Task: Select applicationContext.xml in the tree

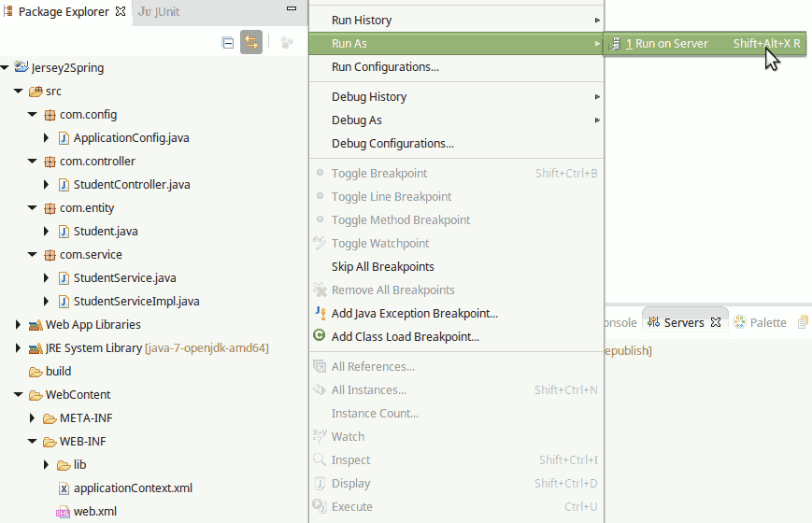Action: pos(133,488)
